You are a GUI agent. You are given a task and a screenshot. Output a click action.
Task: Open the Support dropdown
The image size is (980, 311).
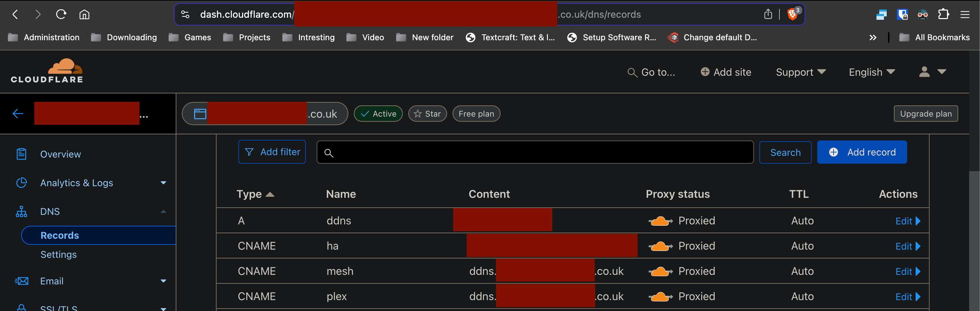[801, 72]
